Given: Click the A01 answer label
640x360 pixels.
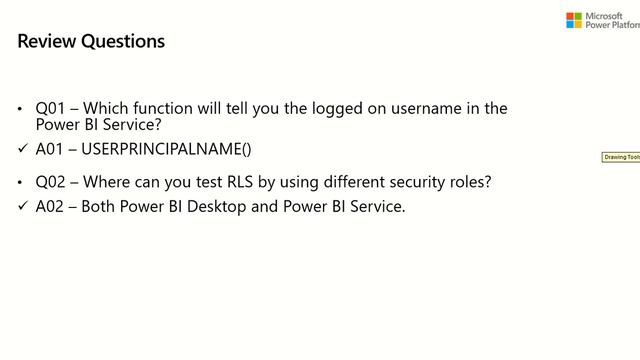Looking at the screenshot, I should coord(49,149).
